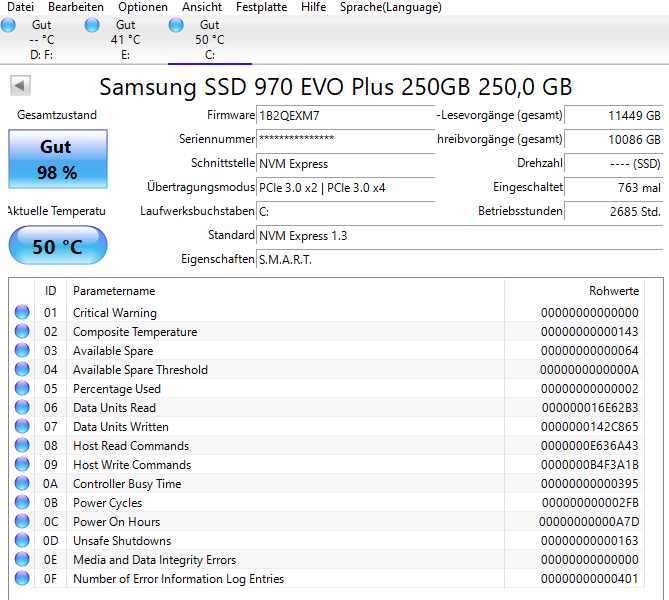Screen dimensions: 669x600
Task: Click raw value 000000000002FB
Action: tap(590, 503)
